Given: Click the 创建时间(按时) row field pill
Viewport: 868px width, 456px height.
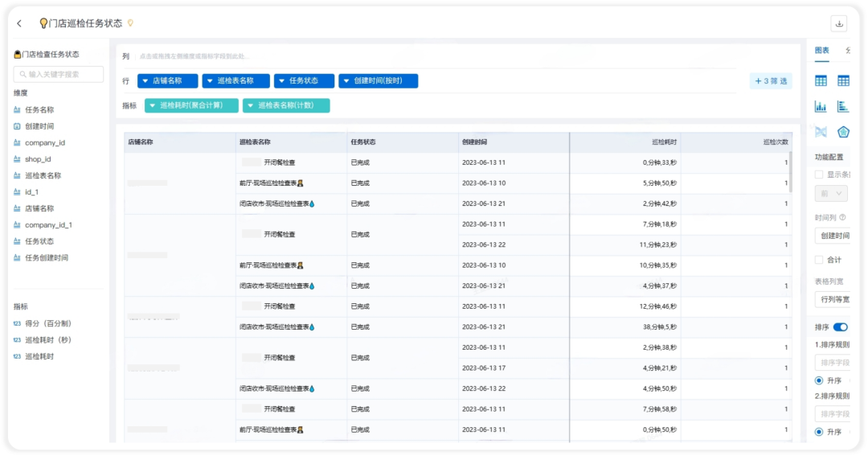Looking at the screenshot, I should pos(378,81).
